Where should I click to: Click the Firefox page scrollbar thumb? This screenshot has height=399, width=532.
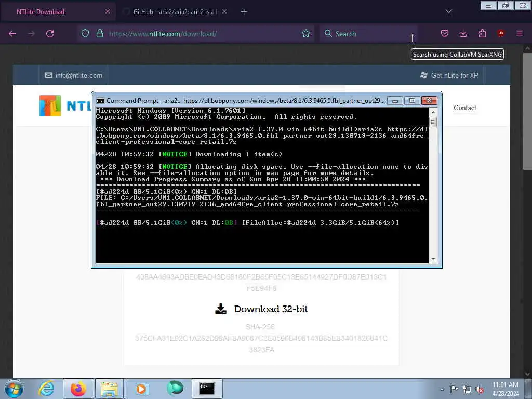click(x=527, y=111)
